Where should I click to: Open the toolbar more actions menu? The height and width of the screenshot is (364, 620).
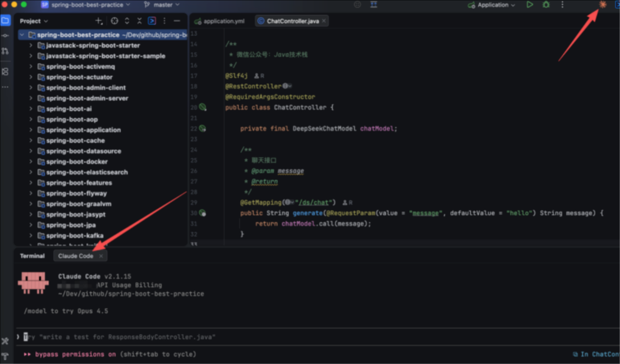(562, 5)
